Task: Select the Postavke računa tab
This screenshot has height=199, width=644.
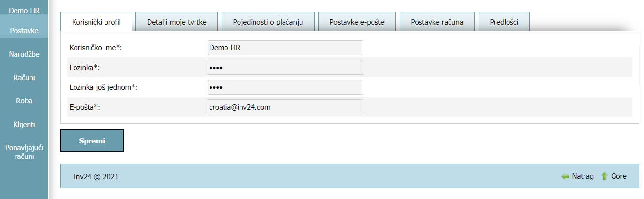Action: [x=437, y=22]
